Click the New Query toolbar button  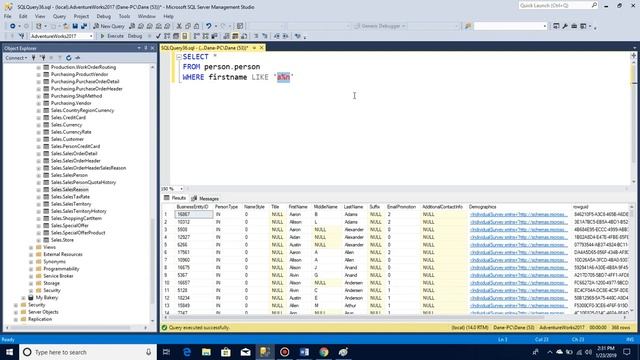pos(109,26)
